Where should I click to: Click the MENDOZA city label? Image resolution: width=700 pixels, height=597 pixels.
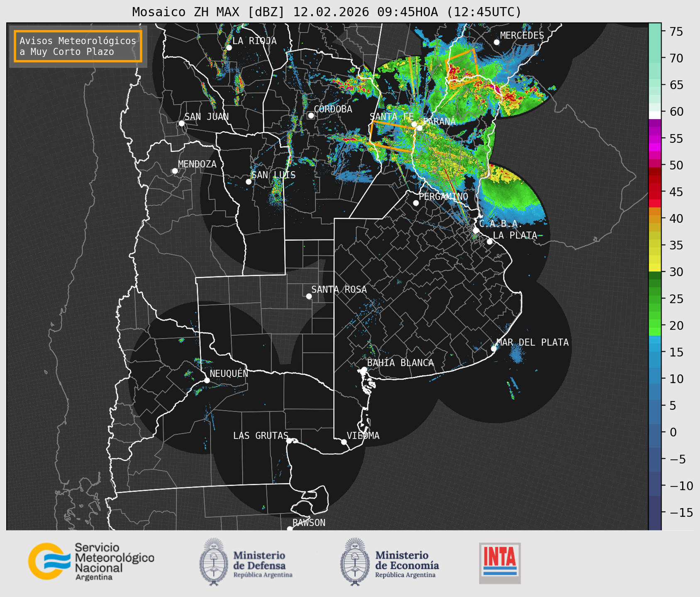point(197,164)
